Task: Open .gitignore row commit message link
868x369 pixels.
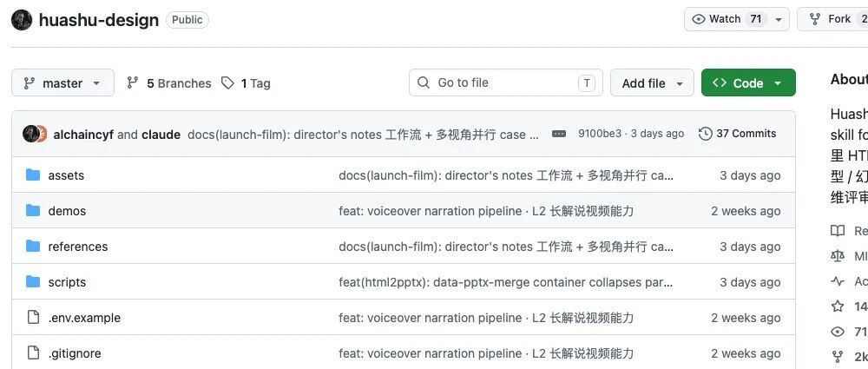Action: click(x=486, y=353)
